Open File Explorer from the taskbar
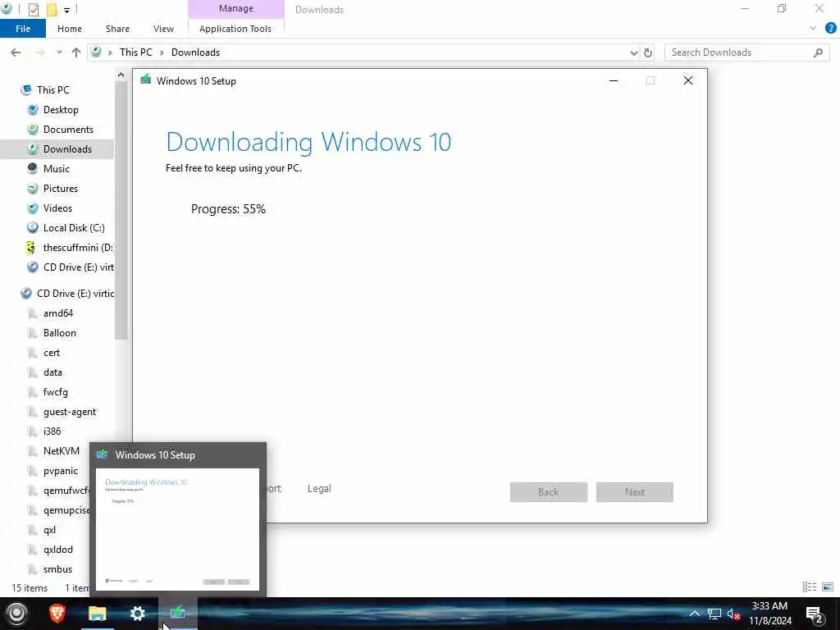The image size is (840, 630). click(x=97, y=613)
